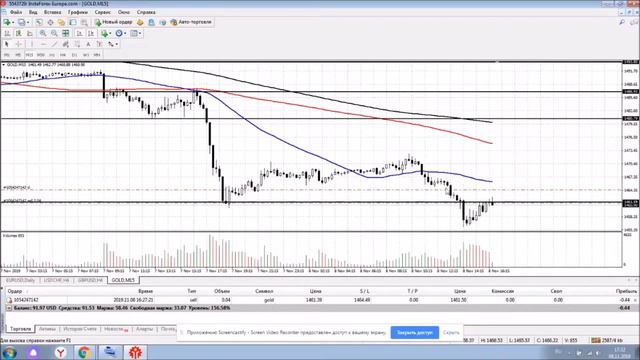Click the Windows Start button
This screenshot has width=640, height=360.
(9, 352)
